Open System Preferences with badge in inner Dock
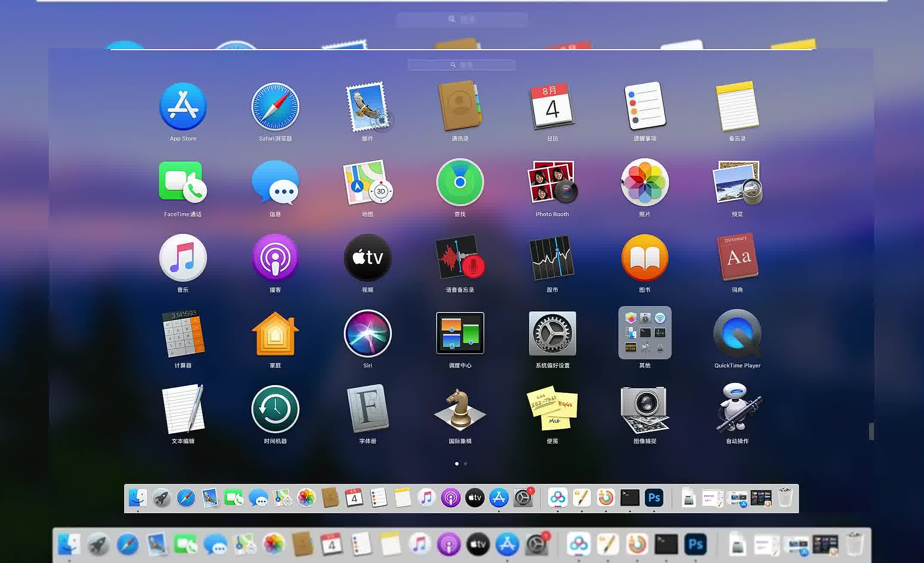Image resolution: width=924 pixels, height=563 pixels. (x=523, y=498)
